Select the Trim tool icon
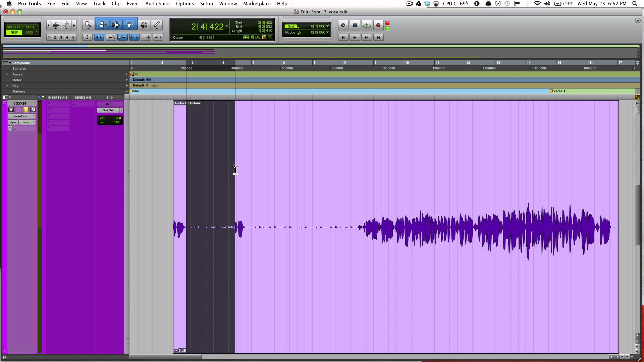The height and width of the screenshot is (362, 644). click(102, 25)
